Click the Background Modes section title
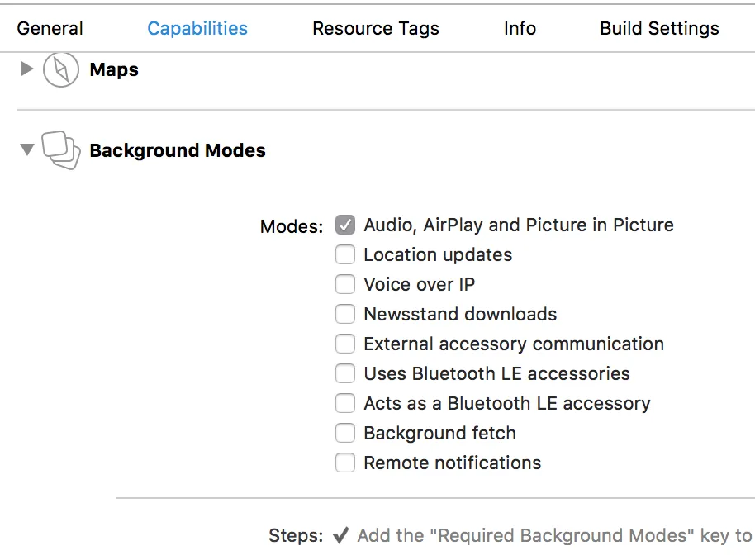This screenshot has height=560, width=755. (178, 150)
